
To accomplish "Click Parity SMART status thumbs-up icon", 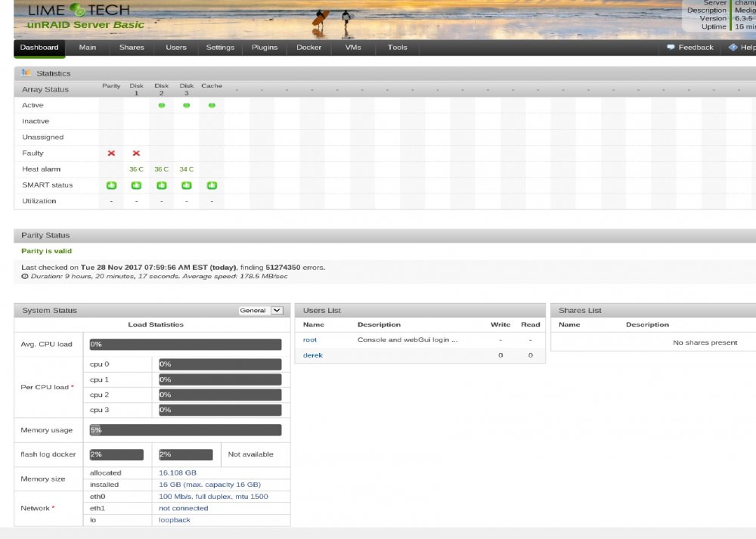I will click(x=111, y=185).
